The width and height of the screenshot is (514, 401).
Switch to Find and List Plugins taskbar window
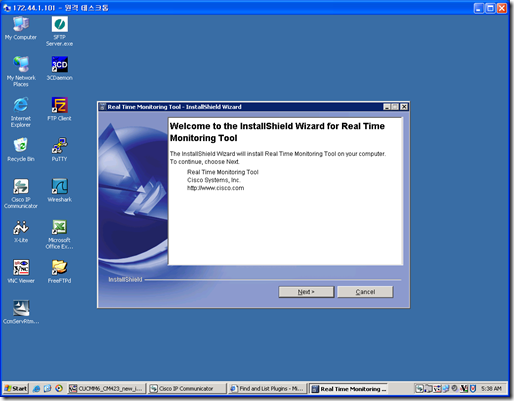point(267,389)
